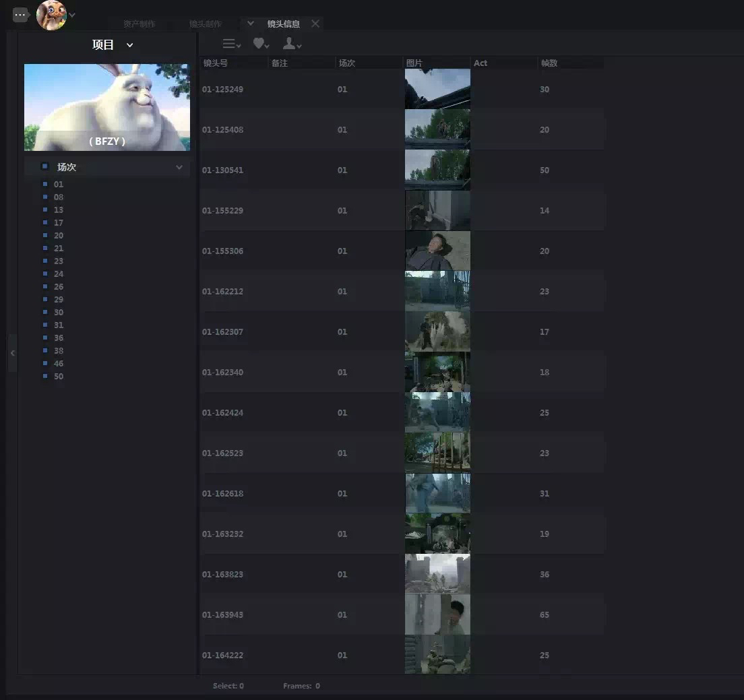Switch to the 镜头制作 tab
The height and width of the screenshot is (700, 744).
(x=206, y=24)
